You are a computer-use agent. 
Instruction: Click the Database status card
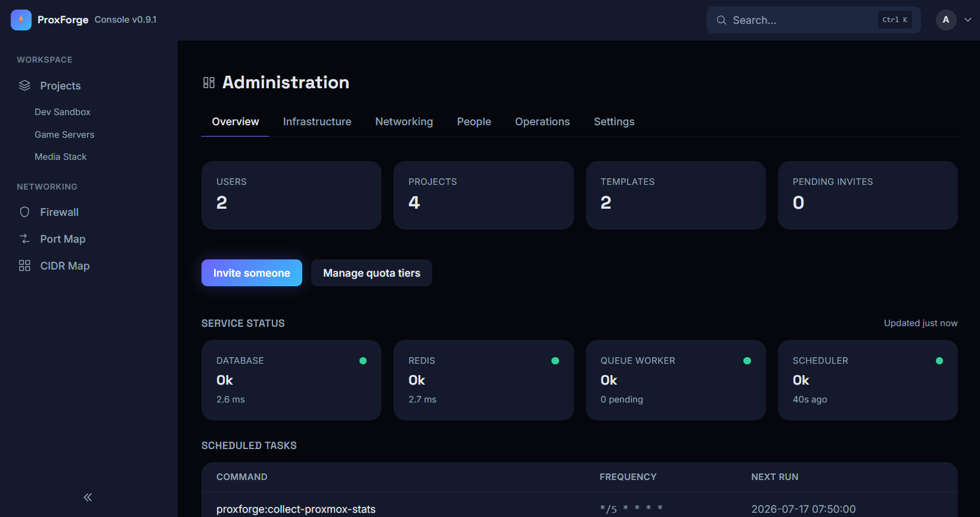[291, 380]
